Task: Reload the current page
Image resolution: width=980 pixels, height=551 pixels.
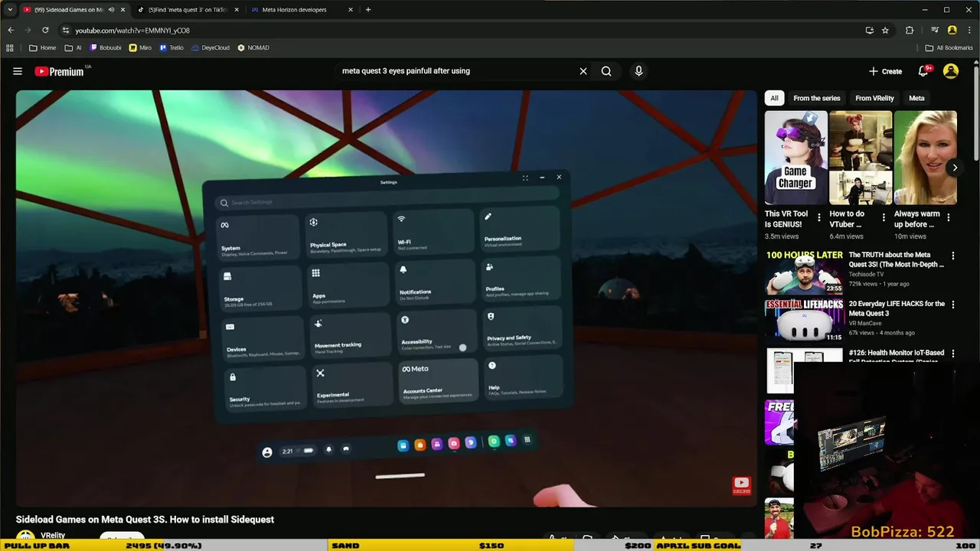Action: (x=45, y=30)
